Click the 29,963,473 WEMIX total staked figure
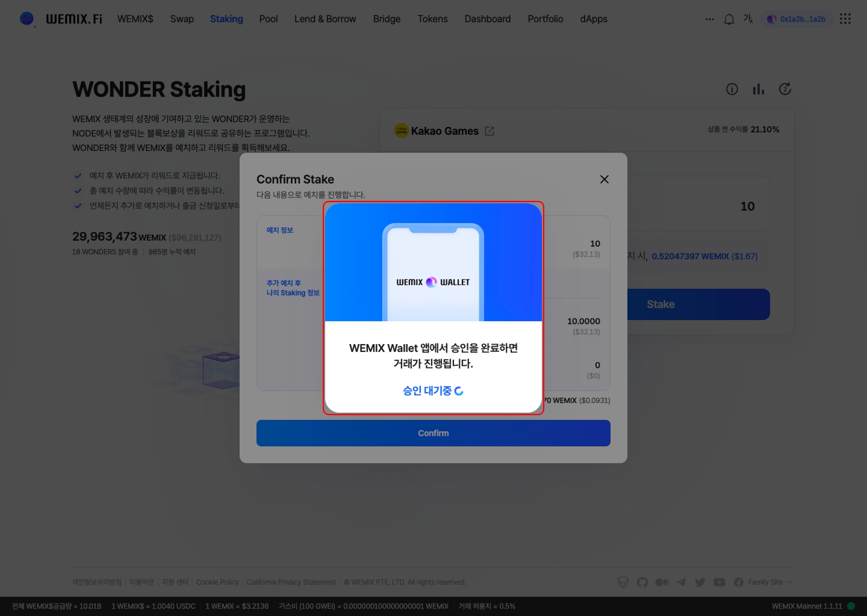 tap(119, 237)
